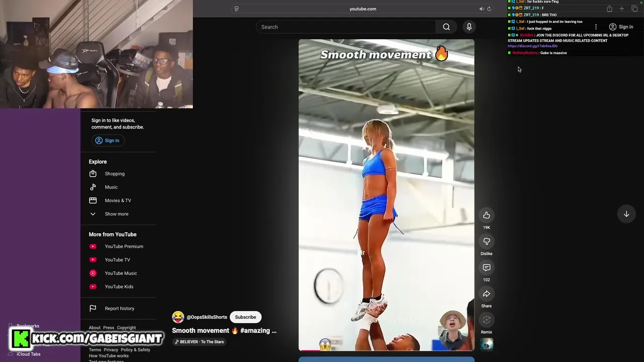Click KickBot username in chat
Screen dimensions: 644x362
[x=527, y=35]
